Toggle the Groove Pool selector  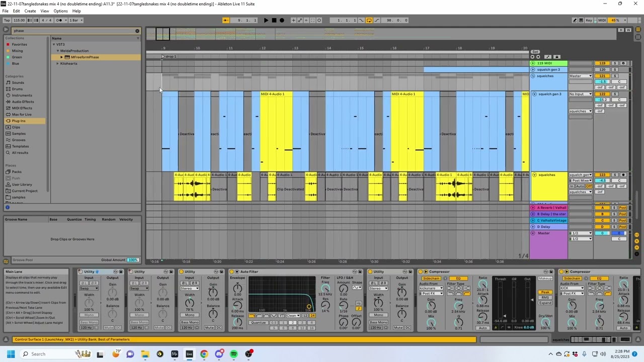(6, 260)
